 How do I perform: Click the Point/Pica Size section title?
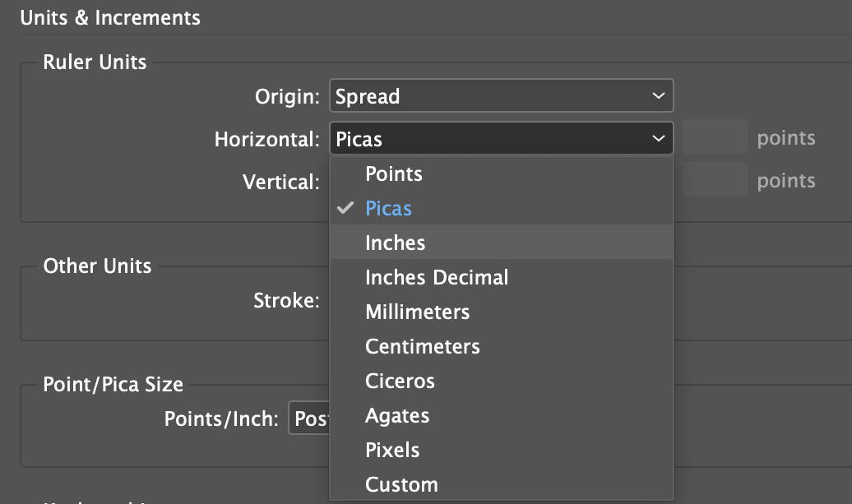point(113,385)
